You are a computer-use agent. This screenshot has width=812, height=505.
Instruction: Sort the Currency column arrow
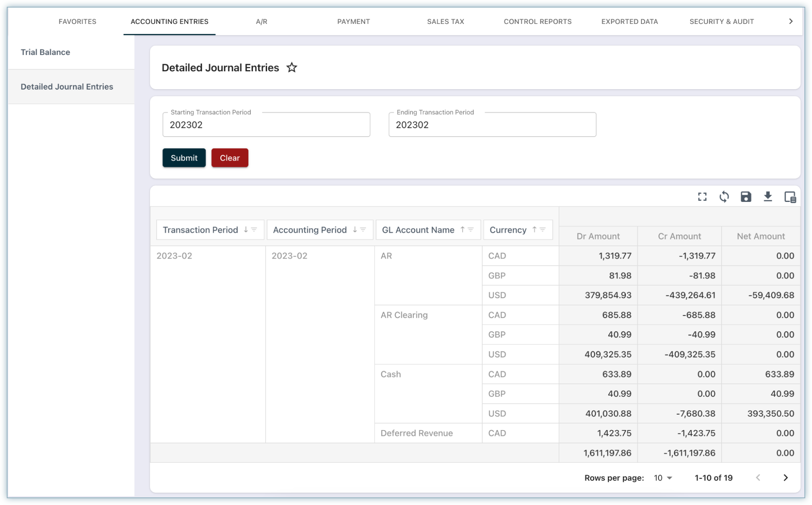click(534, 230)
